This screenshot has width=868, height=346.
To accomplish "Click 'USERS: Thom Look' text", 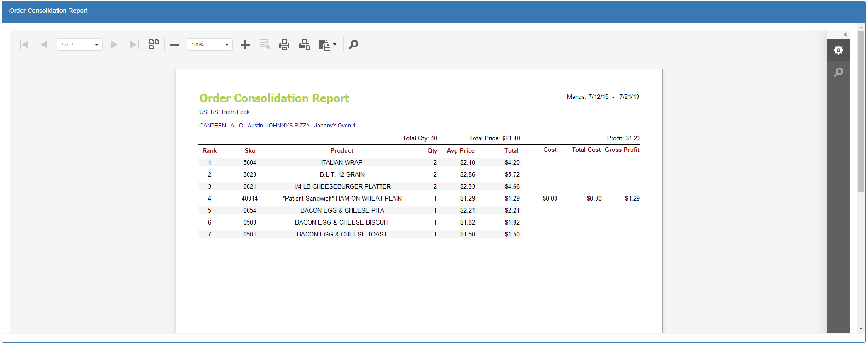I will tap(224, 112).
